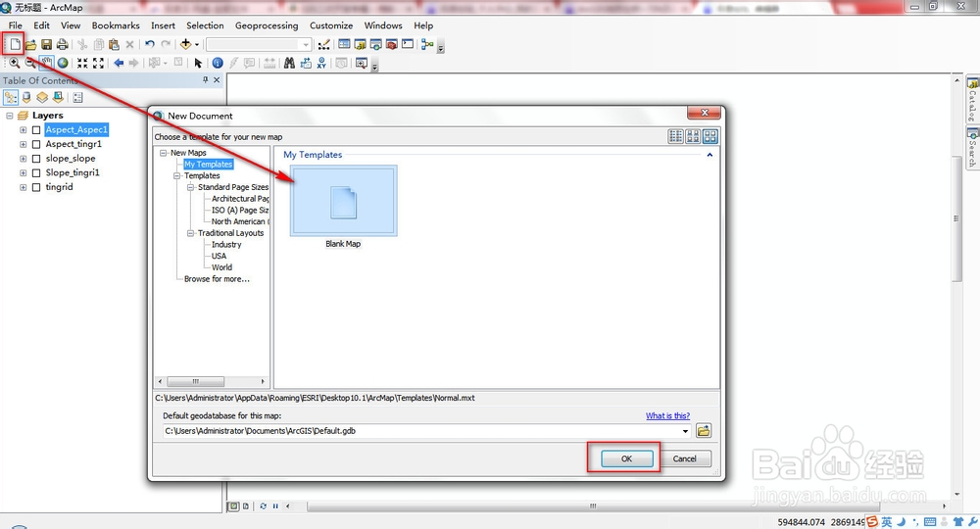The height and width of the screenshot is (529, 980).
Task: Open the File menu
Action: pos(15,25)
